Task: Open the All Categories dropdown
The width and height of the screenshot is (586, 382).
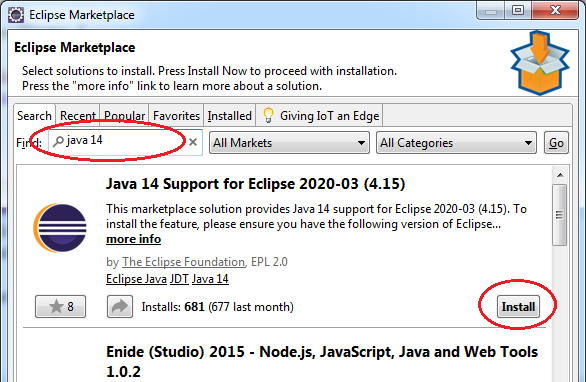Action: click(x=456, y=142)
